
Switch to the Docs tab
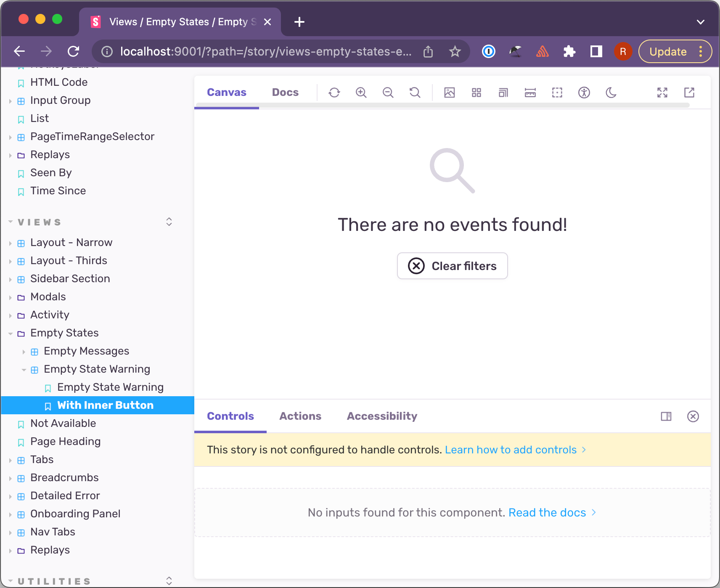(x=285, y=93)
